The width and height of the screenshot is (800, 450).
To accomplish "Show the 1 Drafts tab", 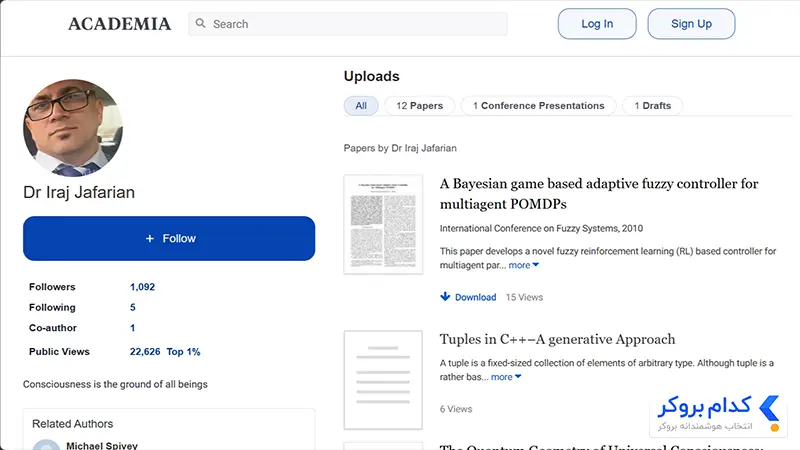I will coord(653,106).
